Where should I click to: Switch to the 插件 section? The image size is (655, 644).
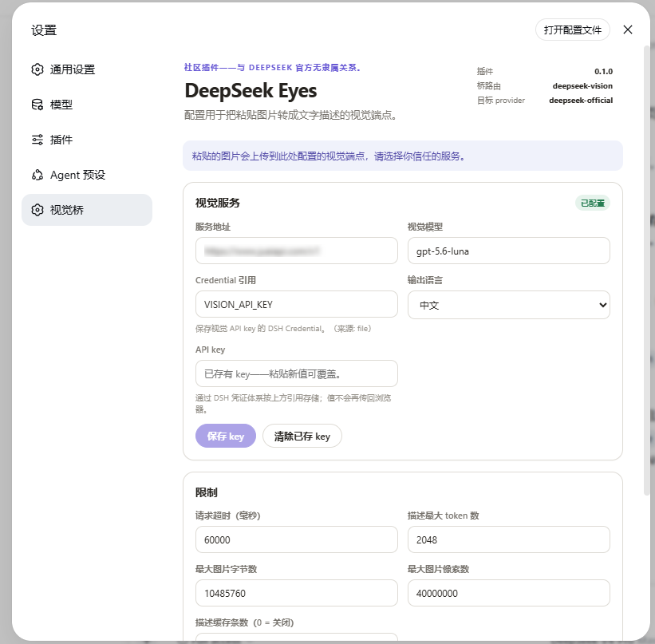(87, 140)
